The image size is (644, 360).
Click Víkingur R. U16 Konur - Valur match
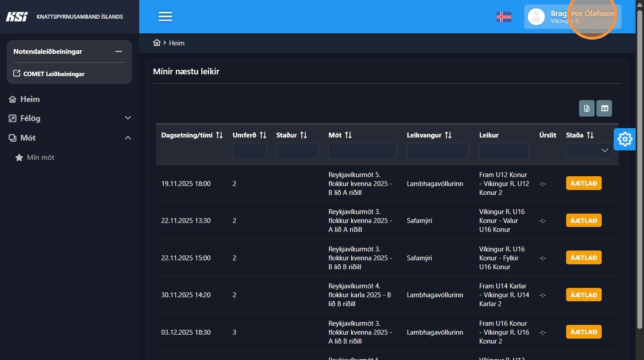(502, 221)
